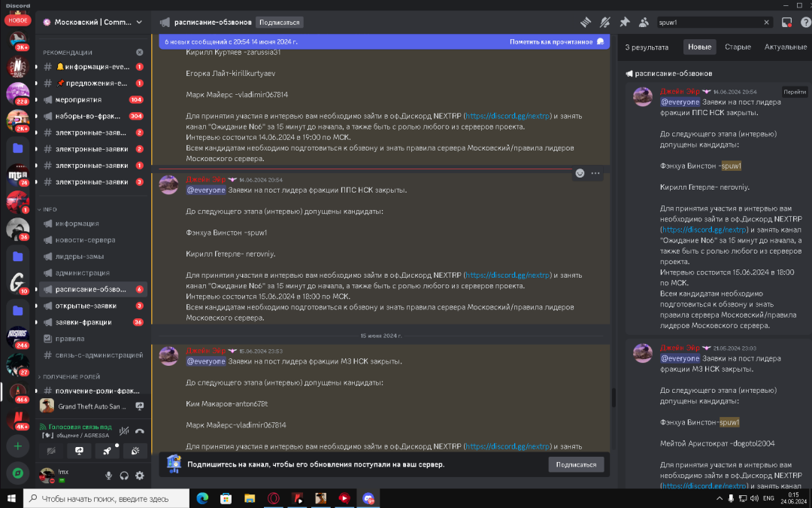Toggle noise suppression in voice panel

[x=123, y=430]
